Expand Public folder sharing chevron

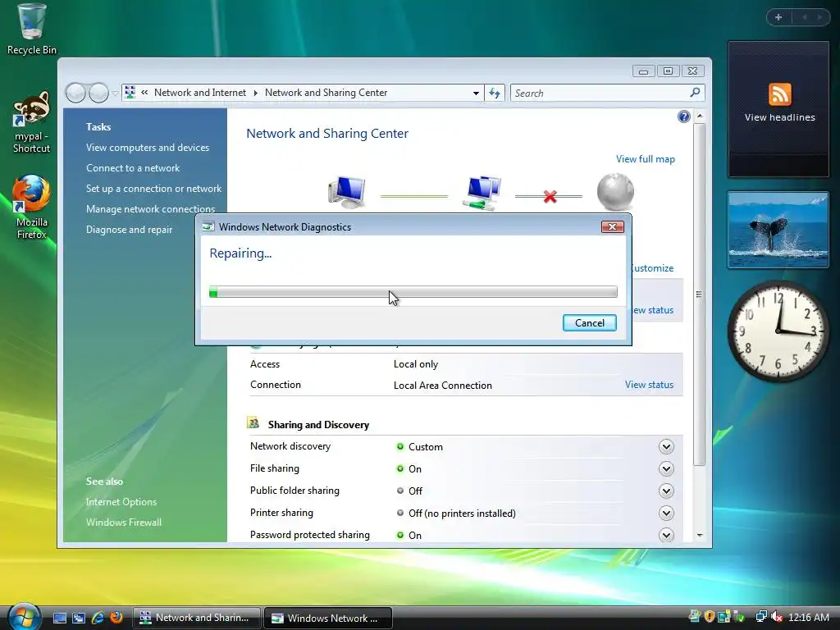tap(666, 491)
